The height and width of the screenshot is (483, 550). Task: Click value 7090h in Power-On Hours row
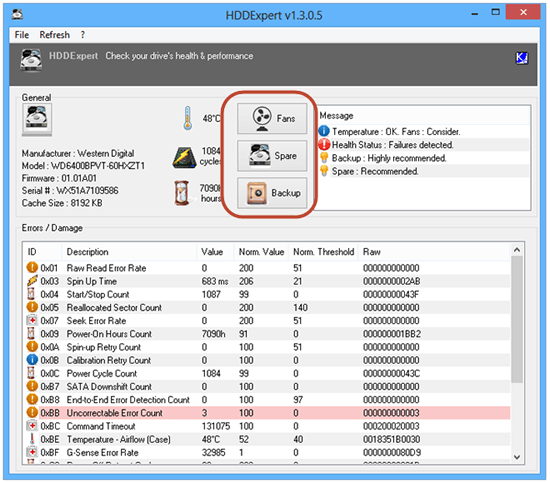[213, 334]
